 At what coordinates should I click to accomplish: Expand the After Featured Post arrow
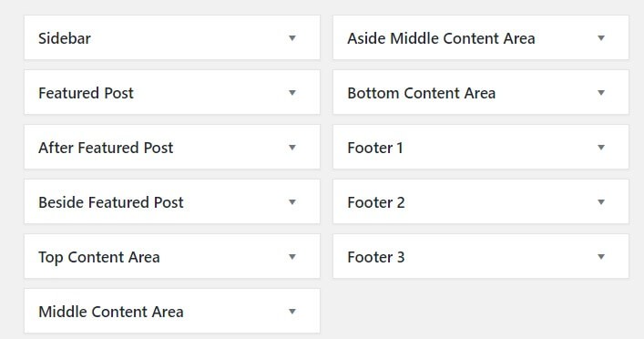tap(292, 148)
